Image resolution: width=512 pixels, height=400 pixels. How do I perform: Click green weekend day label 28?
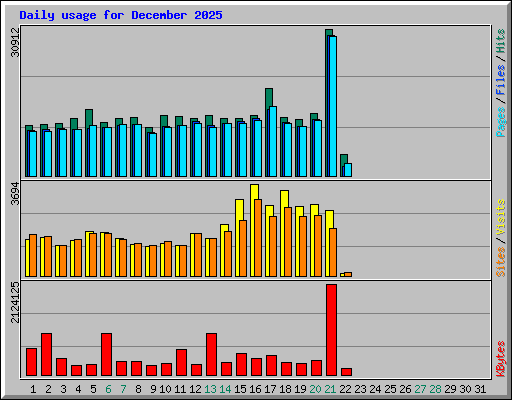click(435, 389)
